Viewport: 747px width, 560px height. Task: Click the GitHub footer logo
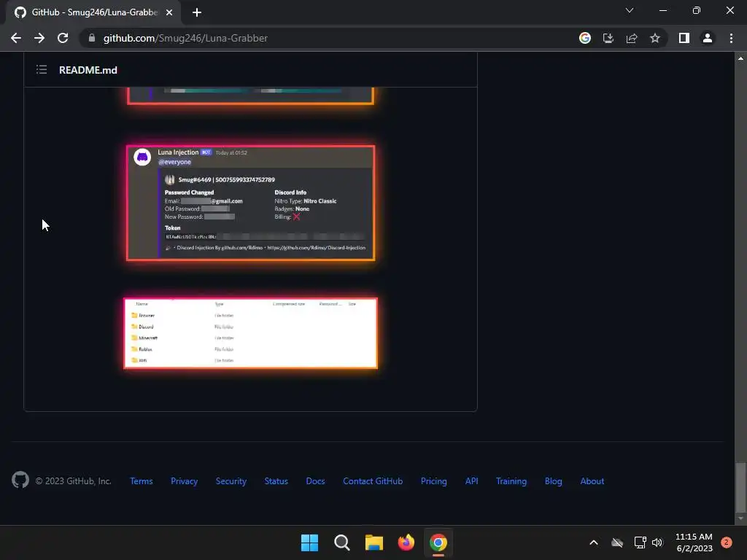click(20, 480)
